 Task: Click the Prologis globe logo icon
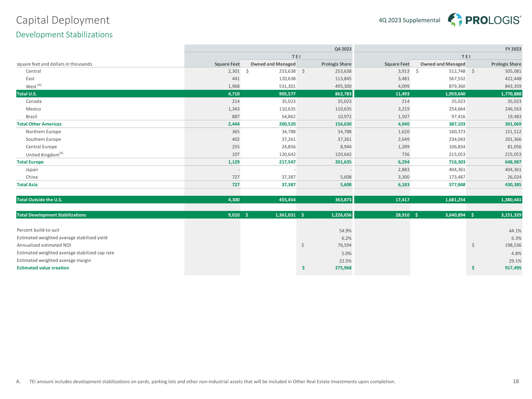pos(455,20)
